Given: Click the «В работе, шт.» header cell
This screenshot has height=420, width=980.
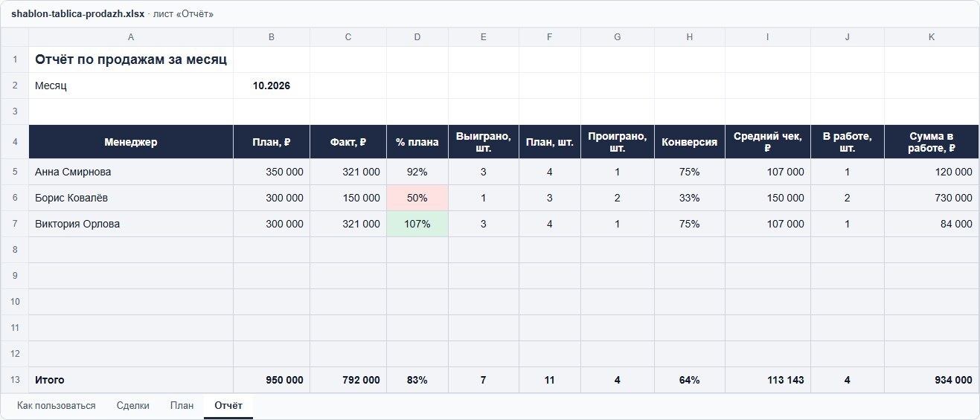Looking at the screenshot, I should click(x=848, y=142).
